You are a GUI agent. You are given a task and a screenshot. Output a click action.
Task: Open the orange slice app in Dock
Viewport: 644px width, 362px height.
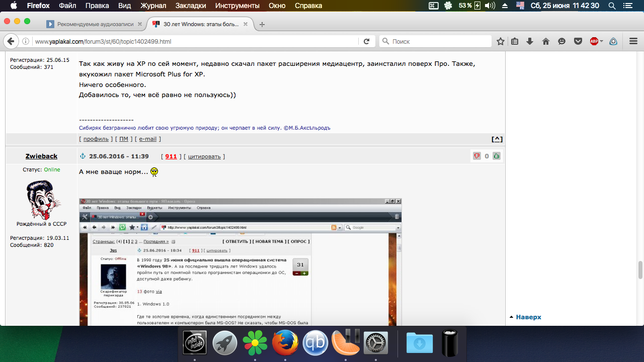pos(346,342)
